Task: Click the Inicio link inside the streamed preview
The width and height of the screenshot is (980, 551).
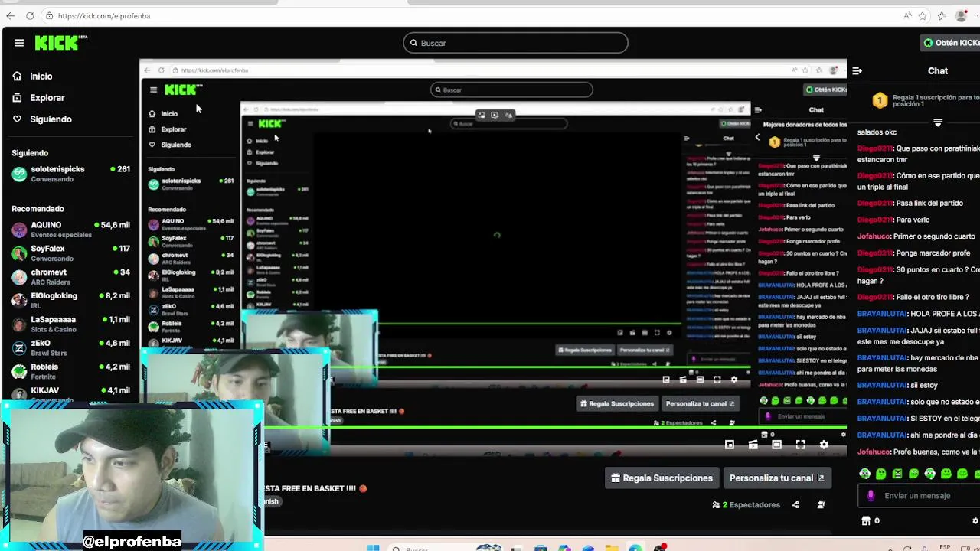Action: (x=169, y=114)
